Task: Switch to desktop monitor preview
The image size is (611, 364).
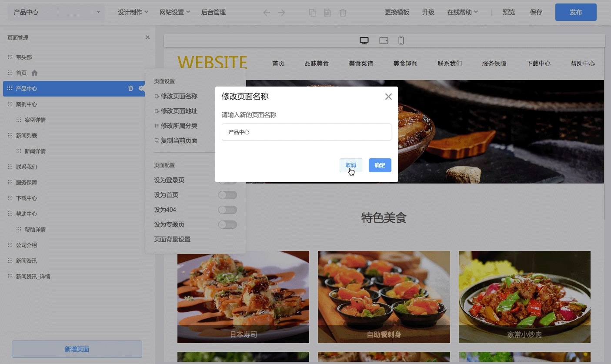Action: pos(364,40)
